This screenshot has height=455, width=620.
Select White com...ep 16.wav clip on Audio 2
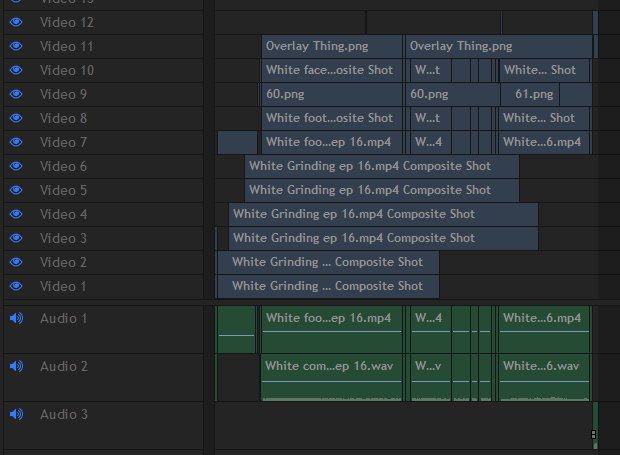click(x=331, y=378)
